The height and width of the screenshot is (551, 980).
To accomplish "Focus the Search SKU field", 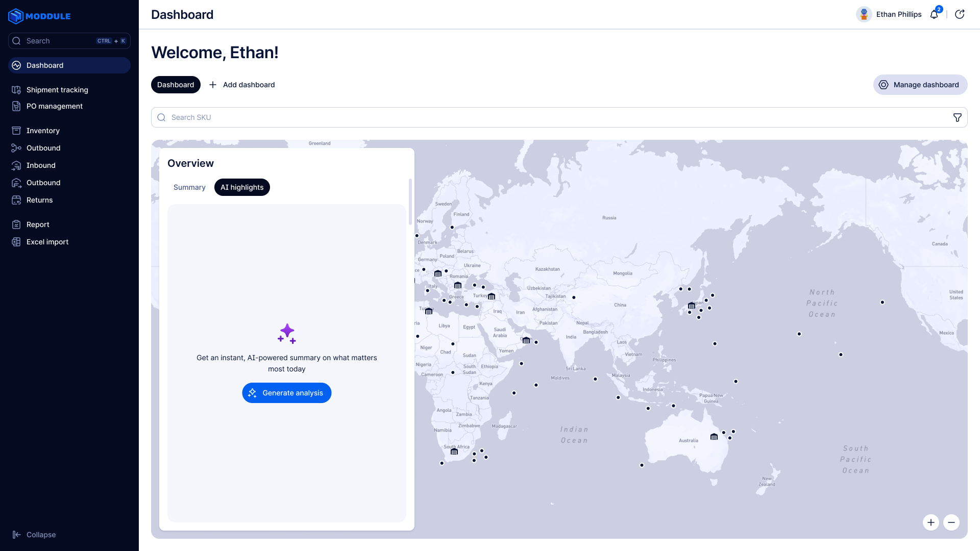I will click(x=556, y=117).
